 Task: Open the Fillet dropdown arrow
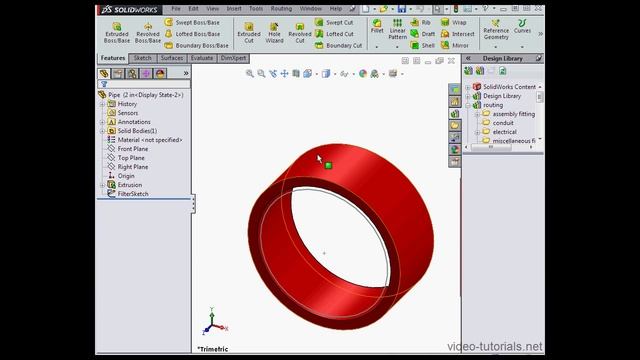pyautogui.click(x=377, y=47)
